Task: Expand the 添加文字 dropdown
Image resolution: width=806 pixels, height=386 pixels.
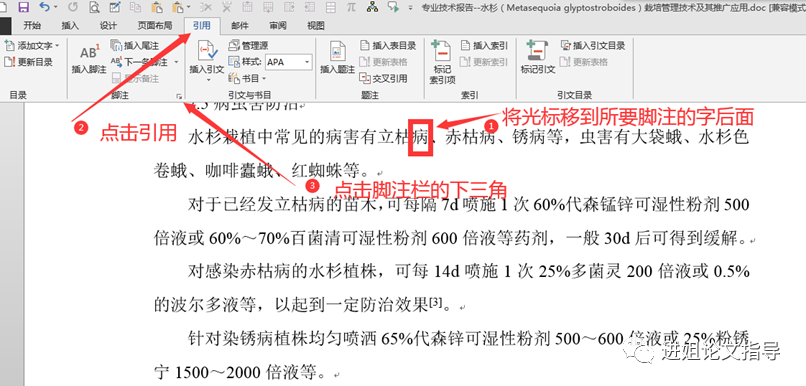Action: (x=57, y=46)
